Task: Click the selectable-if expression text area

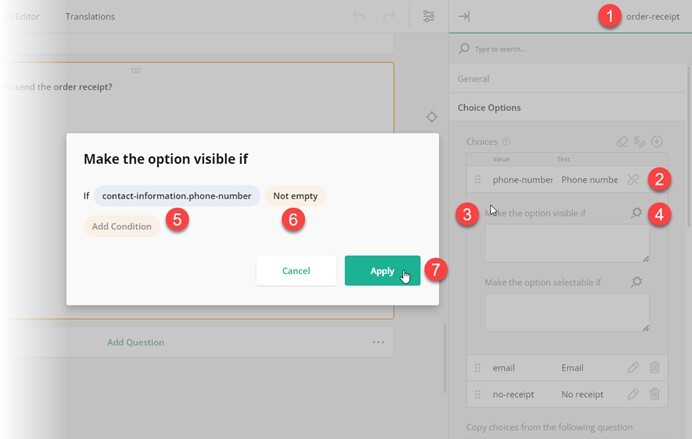Action: (567, 312)
